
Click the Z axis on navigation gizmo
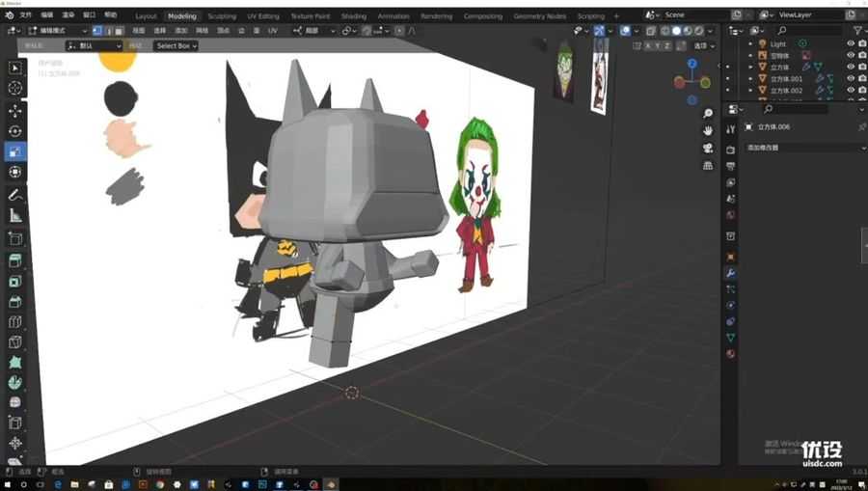[692, 64]
